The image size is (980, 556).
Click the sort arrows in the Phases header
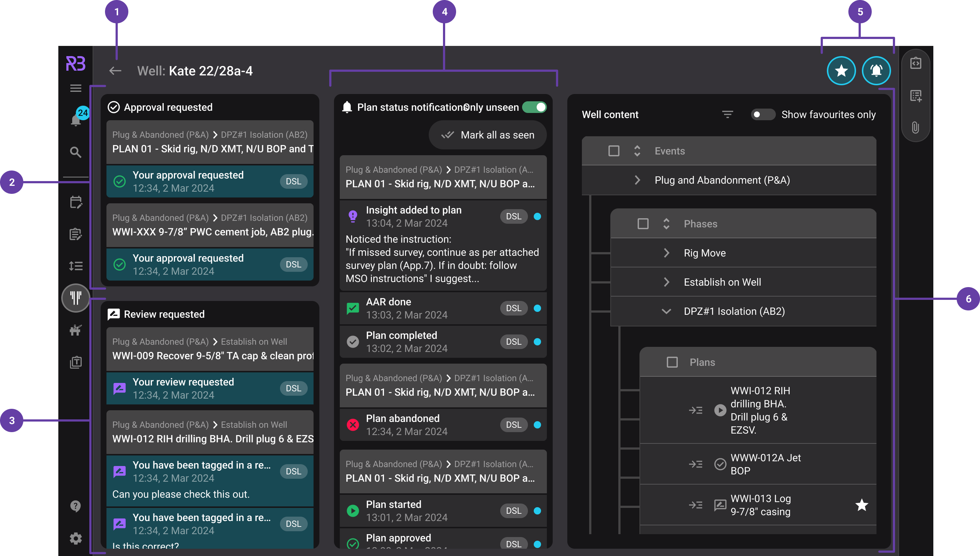point(667,224)
